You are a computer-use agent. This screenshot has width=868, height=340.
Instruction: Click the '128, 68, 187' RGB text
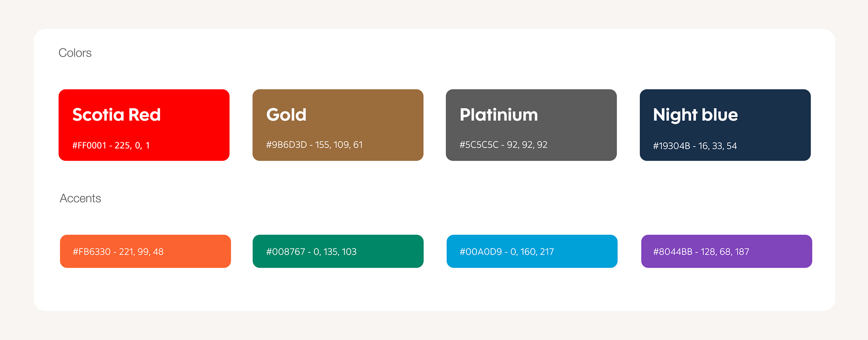pyautogui.click(x=725, y=252)
